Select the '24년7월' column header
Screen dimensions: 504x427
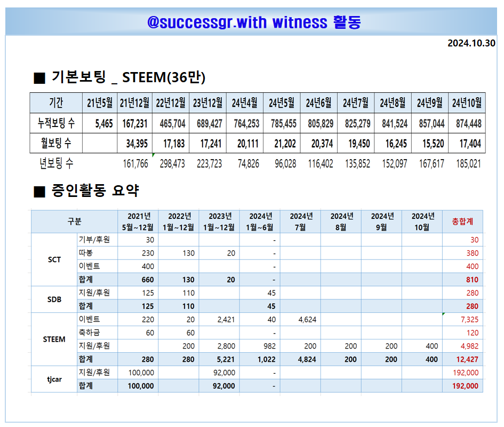[356, 103]
